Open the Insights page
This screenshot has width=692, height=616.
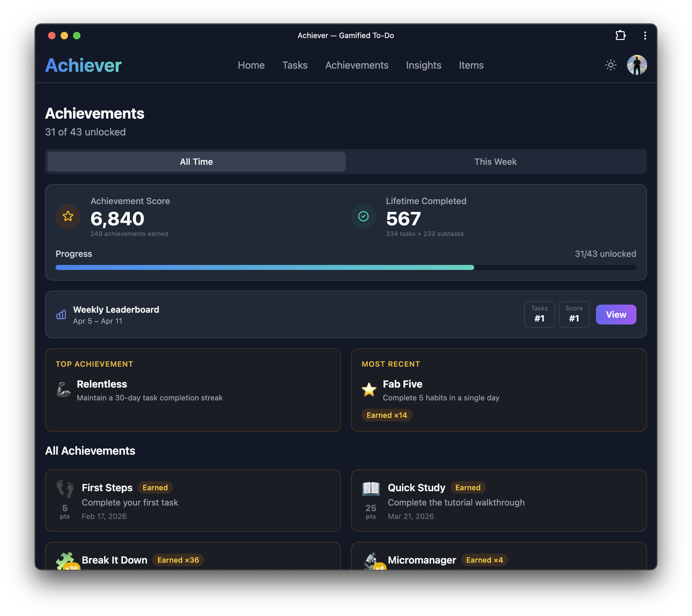point(423,65)
